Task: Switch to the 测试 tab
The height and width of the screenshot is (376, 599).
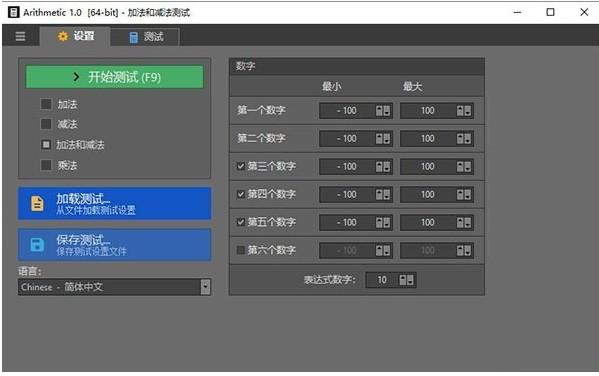Action: tap(145, 37)
